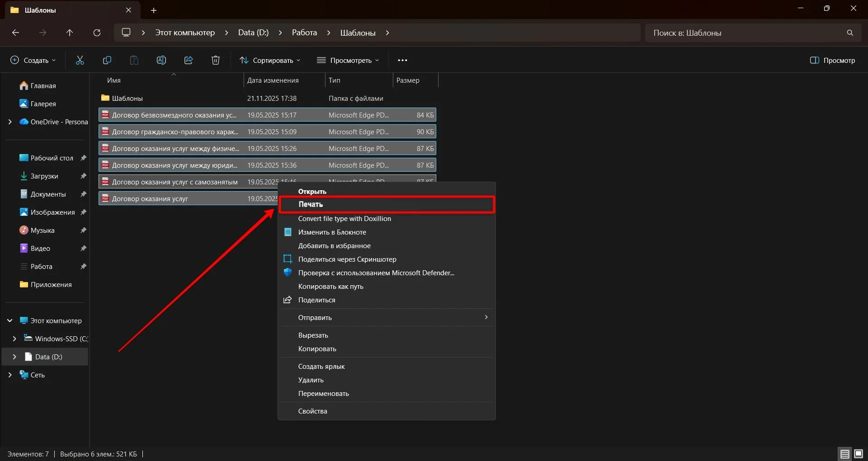Screen dimensions: 868x461
Task: Select Печать in the context menu
Action: pyautogui.click(x=311, y=204)
